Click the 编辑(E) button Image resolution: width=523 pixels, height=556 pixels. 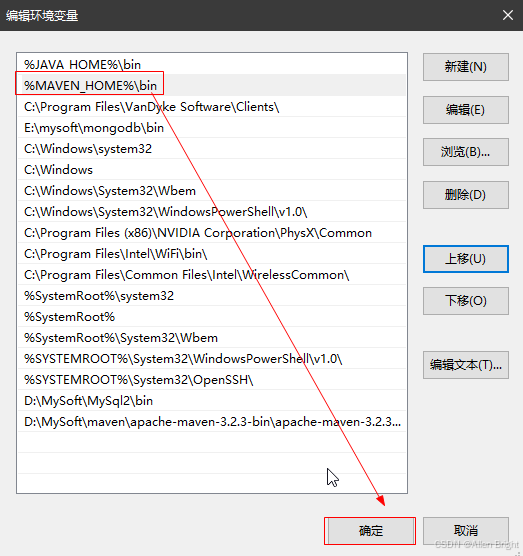pyautogui.click(x=466, y=110)
